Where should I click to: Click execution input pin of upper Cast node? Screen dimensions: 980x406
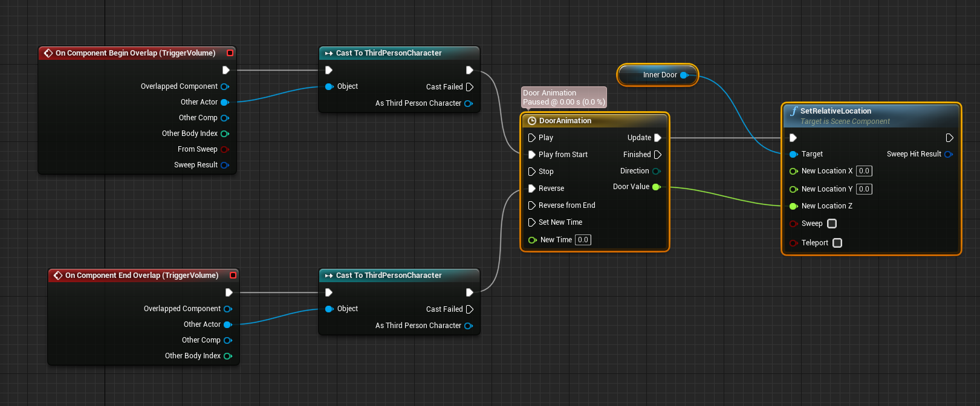pos(329,70)
